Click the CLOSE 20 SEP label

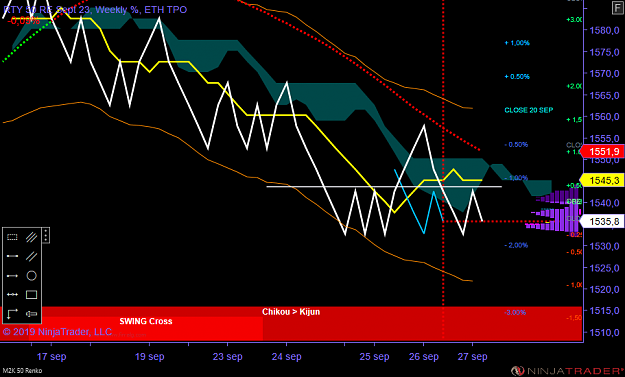[x=529, y=110]
